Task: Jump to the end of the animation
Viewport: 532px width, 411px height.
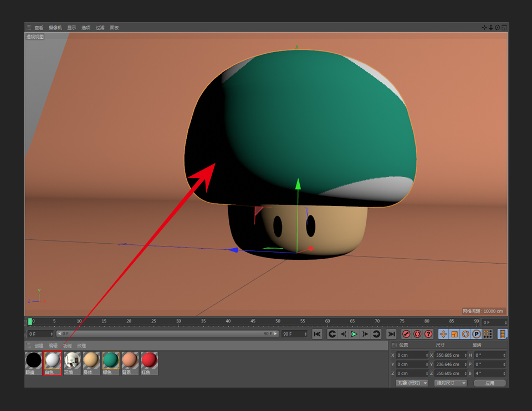Action: tap(391, 334)
